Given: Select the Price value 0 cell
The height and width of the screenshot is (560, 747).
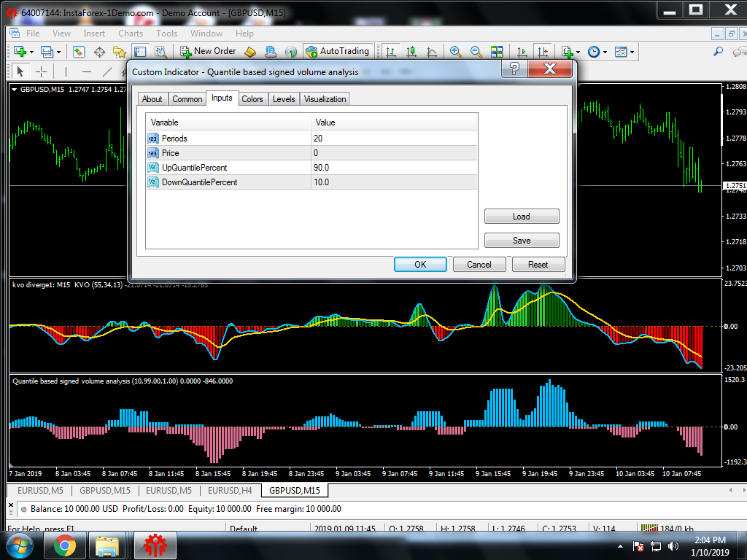Looking at the screenshot, I should click(394, 153).
